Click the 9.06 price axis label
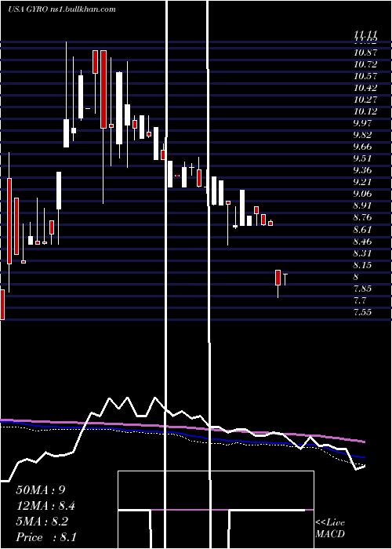This screenshot has height=549, width=392. point(363,194)
